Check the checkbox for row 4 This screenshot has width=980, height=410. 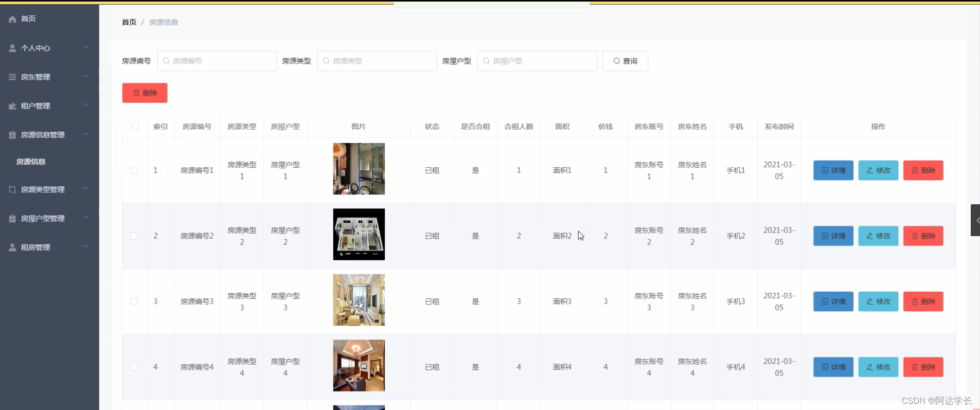pos(134,367)
